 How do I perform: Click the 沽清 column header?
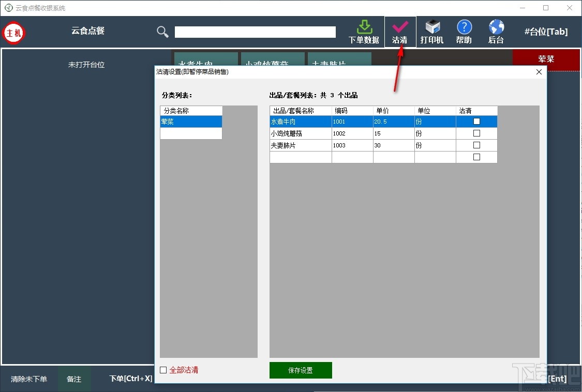[x=476, y=111]
